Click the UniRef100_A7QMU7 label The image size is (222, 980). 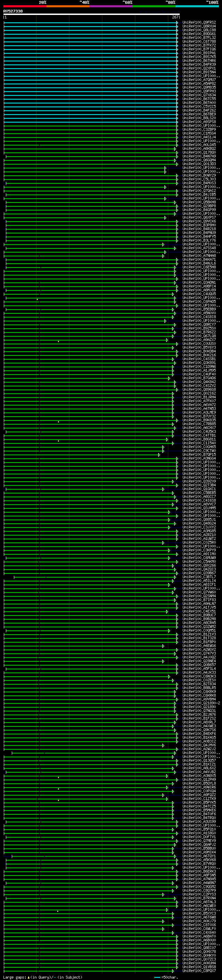point(199,80)
